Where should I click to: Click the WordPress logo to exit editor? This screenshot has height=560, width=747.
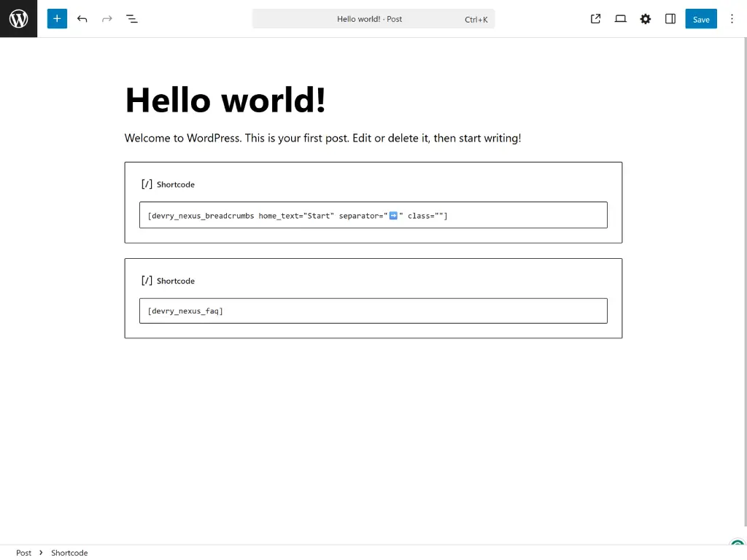(x=18, y=19)
